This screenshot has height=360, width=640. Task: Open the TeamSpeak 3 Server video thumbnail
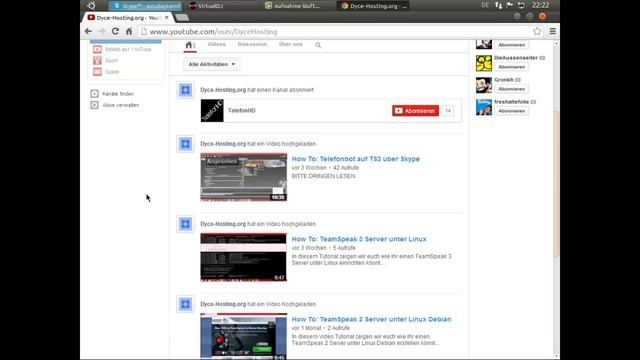pyautogui.click(x=244, y=257)
